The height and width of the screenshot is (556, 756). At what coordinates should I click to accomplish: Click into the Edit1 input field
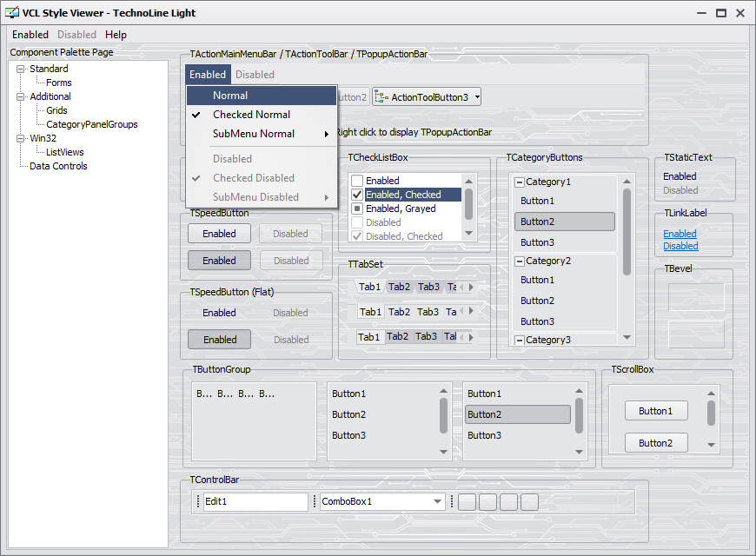[255, 501]
